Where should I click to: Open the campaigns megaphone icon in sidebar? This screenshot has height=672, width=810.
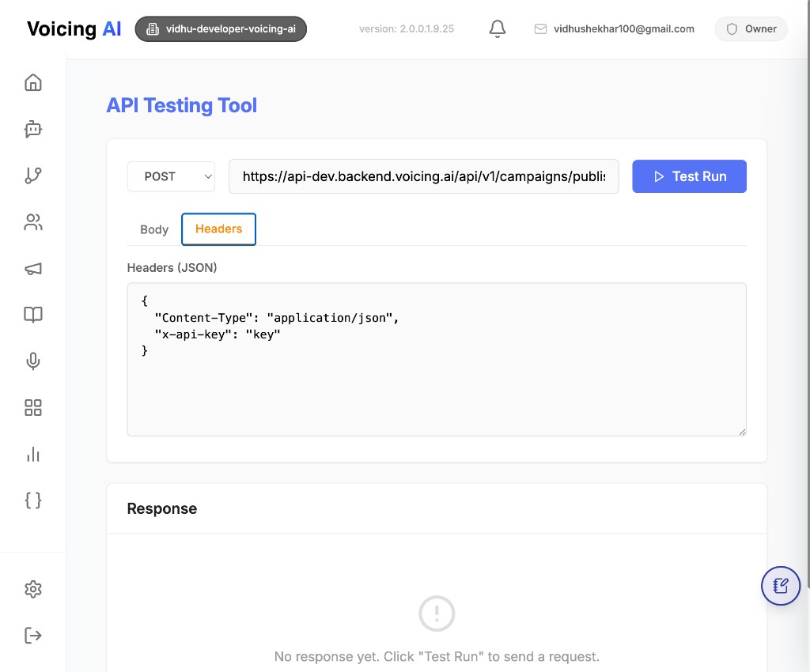[x=33, y=268]
